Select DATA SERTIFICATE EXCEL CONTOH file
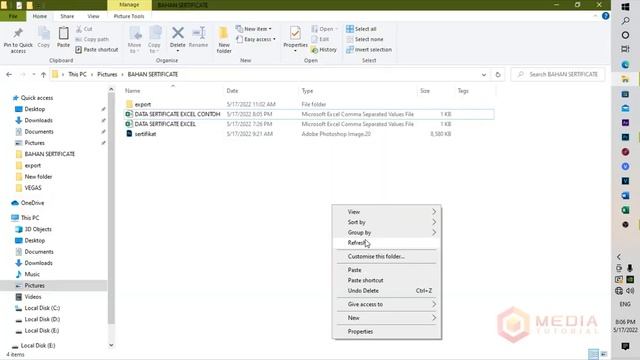The height and width of the screenshot is (360, 640). (x=178, y=114)
